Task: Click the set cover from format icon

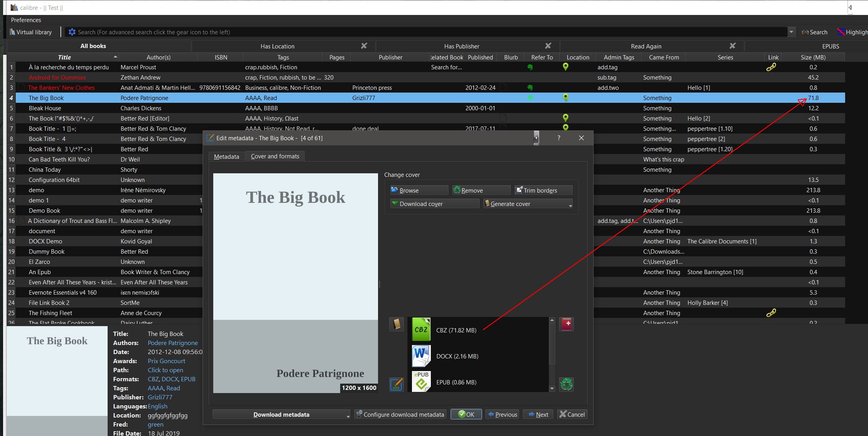Action: pyautogui.click(x=397, y=325)
